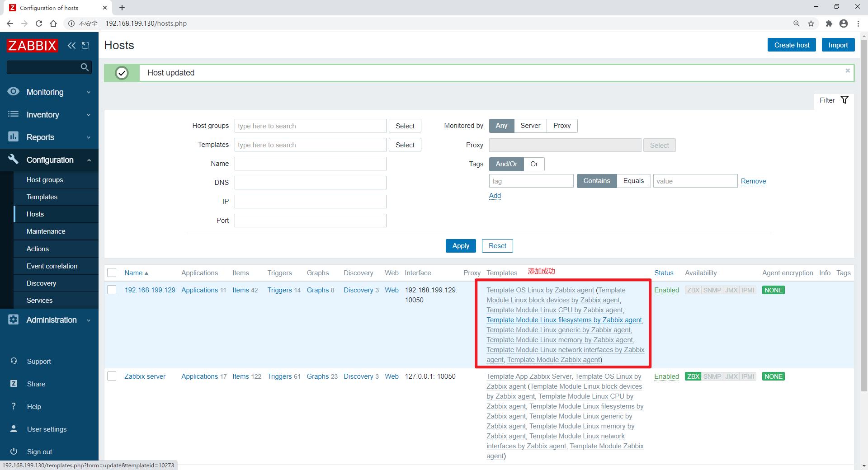Collapse the sidebar with double-chevron icon

(x=71, y=45)
